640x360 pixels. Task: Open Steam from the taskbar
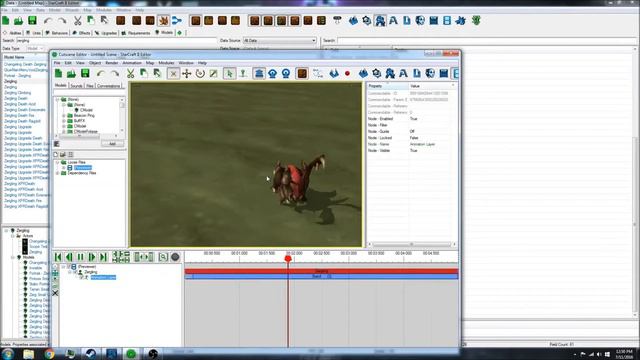coord(91,354)
